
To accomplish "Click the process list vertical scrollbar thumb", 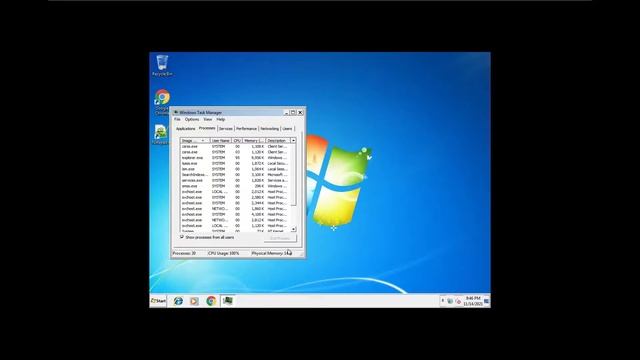I will [x=293, y=174].
